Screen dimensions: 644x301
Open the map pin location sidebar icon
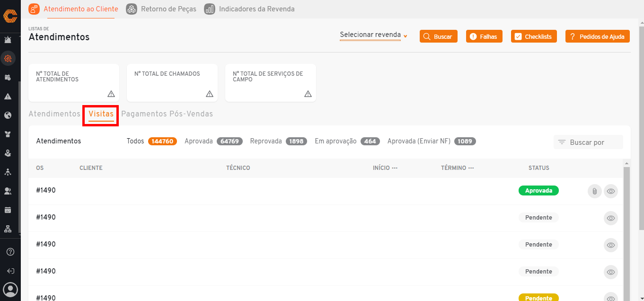(8, 153)
